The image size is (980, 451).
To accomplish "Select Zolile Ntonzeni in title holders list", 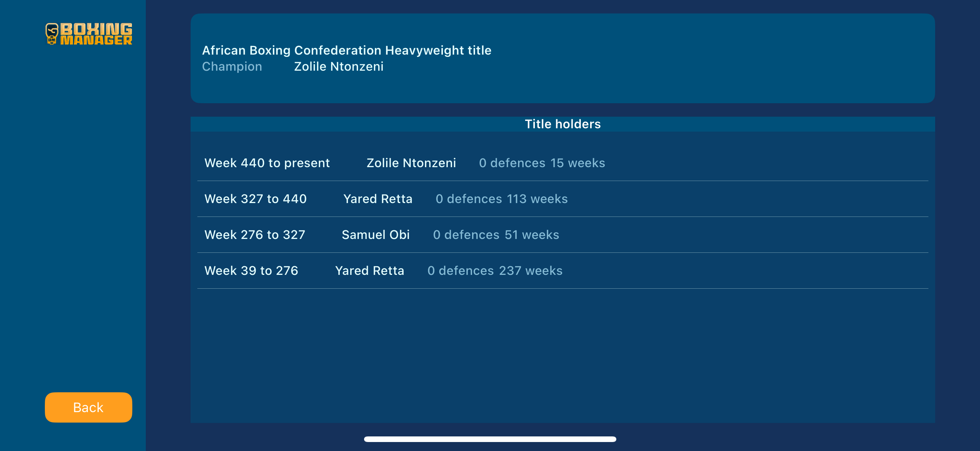I will 411,163.
